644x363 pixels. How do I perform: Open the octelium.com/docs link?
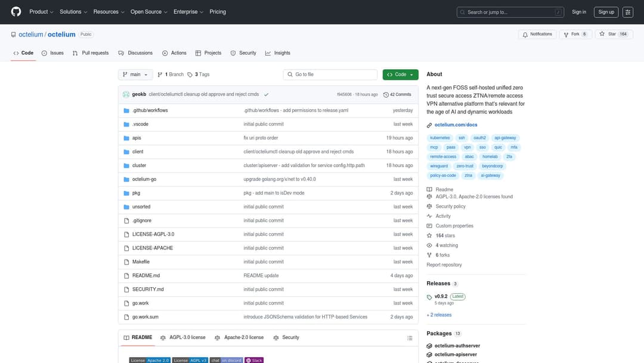[x=456, y=125]
